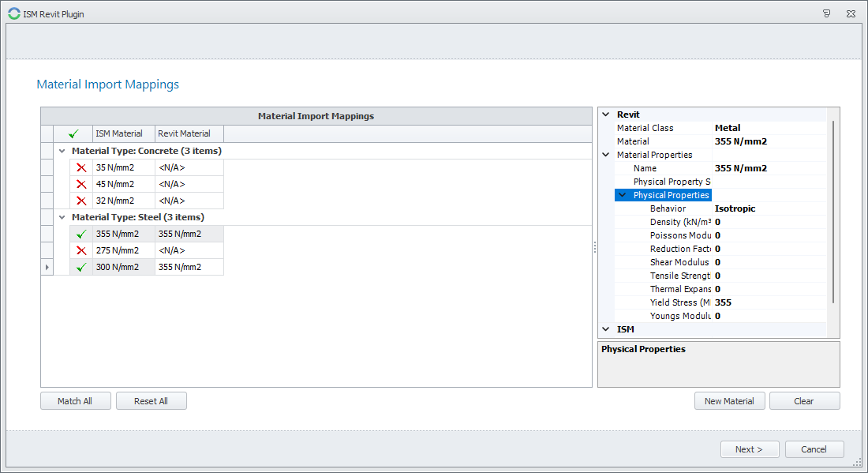Click the help icon in the title bar

[x=826, y=13]
